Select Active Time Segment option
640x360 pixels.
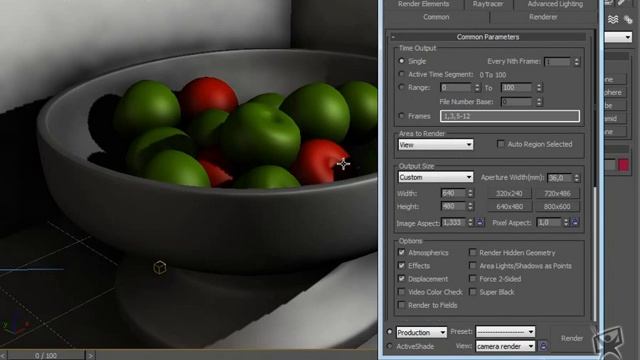[401, 74]
